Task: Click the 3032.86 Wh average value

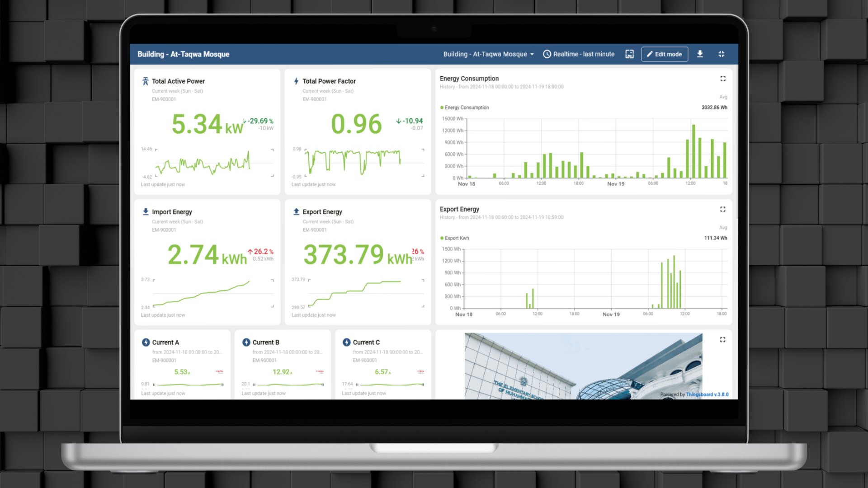Action: point(714,108)
